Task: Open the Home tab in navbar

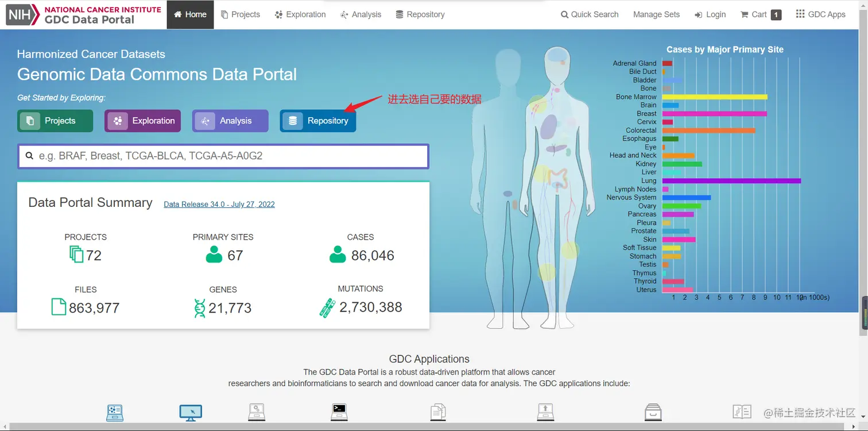Action: pos(190,14)
